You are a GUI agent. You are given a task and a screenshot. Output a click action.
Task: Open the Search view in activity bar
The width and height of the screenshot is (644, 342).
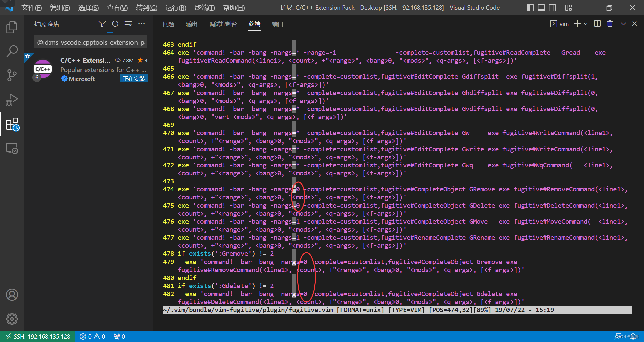12,51
